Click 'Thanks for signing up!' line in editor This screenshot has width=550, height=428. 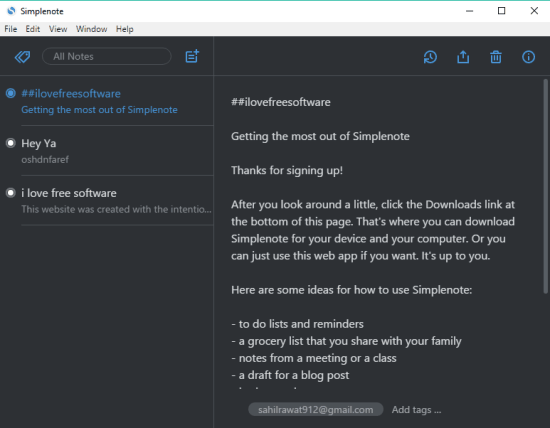click(287, 170)
